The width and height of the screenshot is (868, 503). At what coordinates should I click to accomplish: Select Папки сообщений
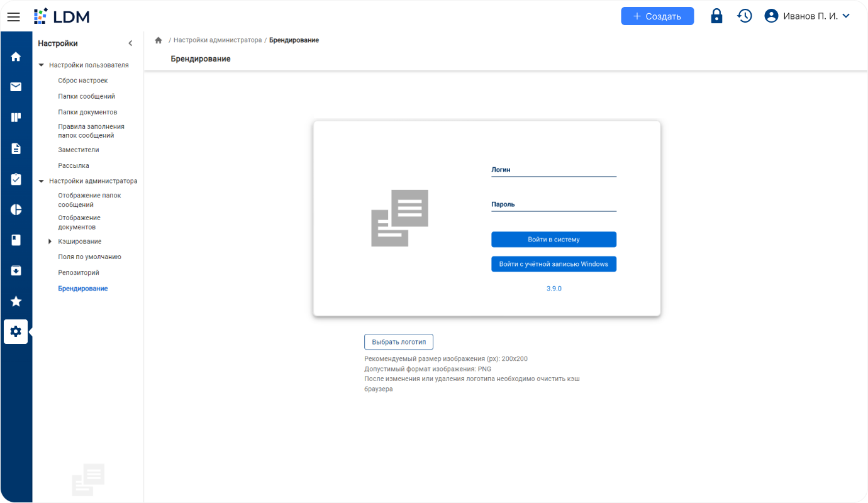coord(87,96)
